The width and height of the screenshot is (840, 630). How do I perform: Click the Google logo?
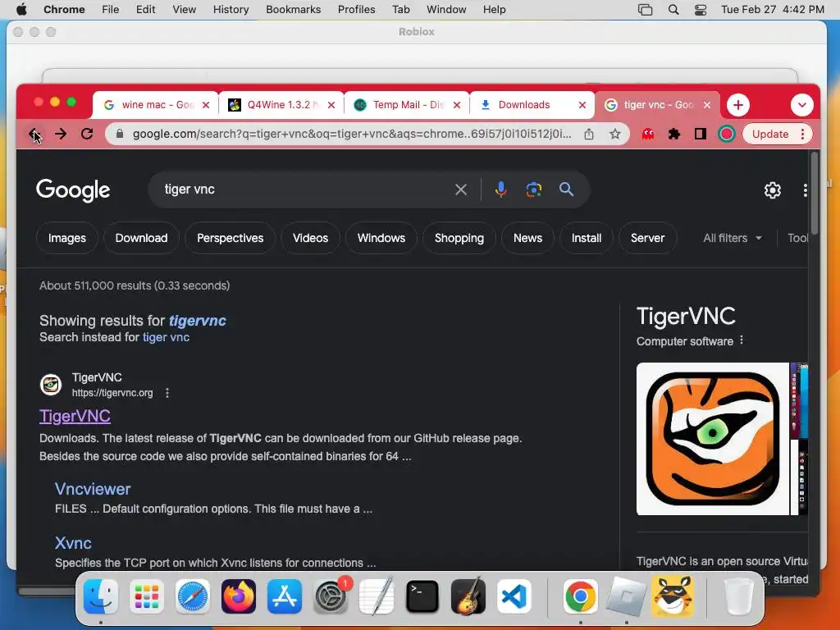pos(73,190)
